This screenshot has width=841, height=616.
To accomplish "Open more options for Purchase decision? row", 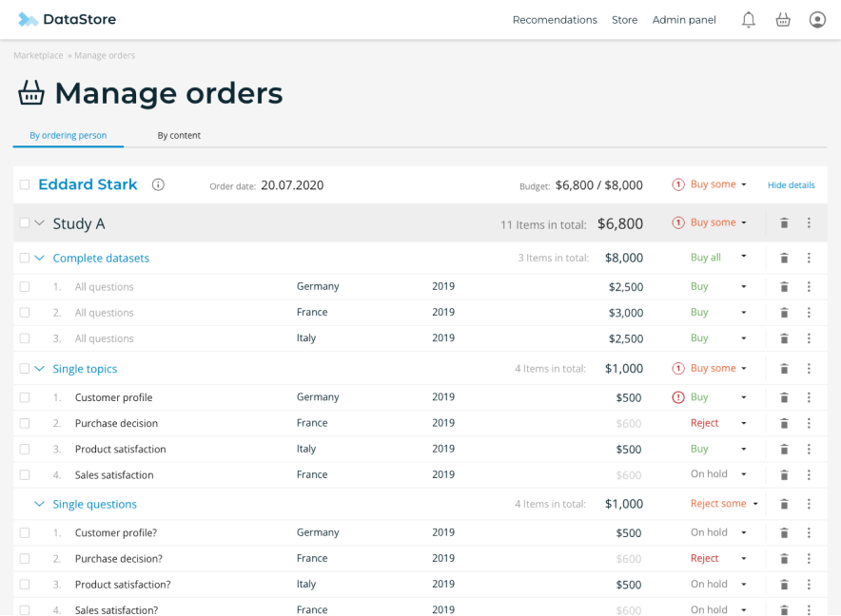I will (809, 559).
